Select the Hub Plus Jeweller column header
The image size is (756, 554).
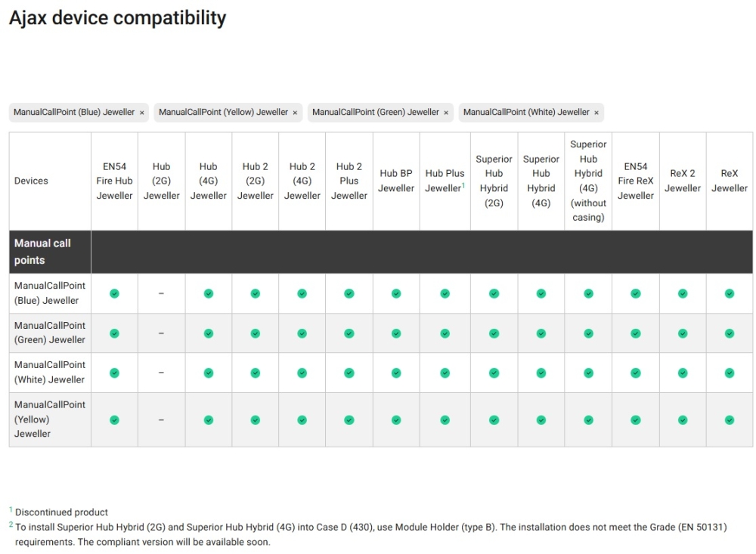point(445,181)
